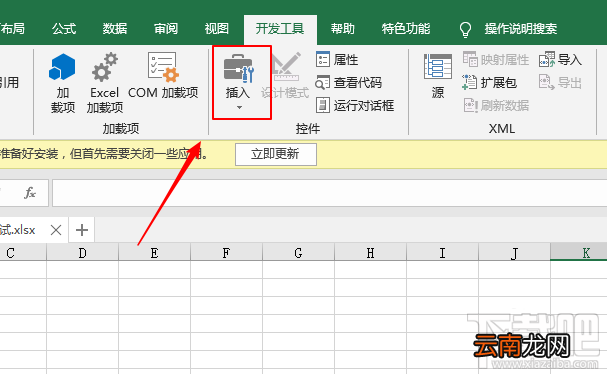The image size is (607, 374).
Task: Click the 立即更新 button
Action: 276,154
